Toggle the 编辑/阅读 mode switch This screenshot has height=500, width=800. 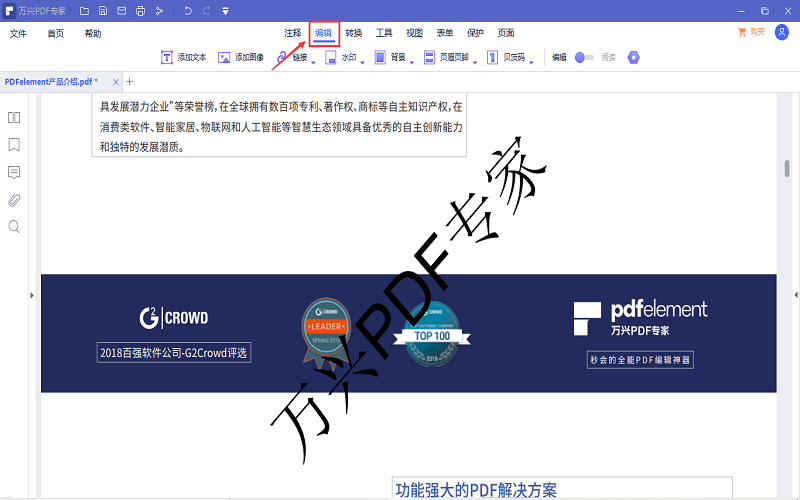point(584,57)
